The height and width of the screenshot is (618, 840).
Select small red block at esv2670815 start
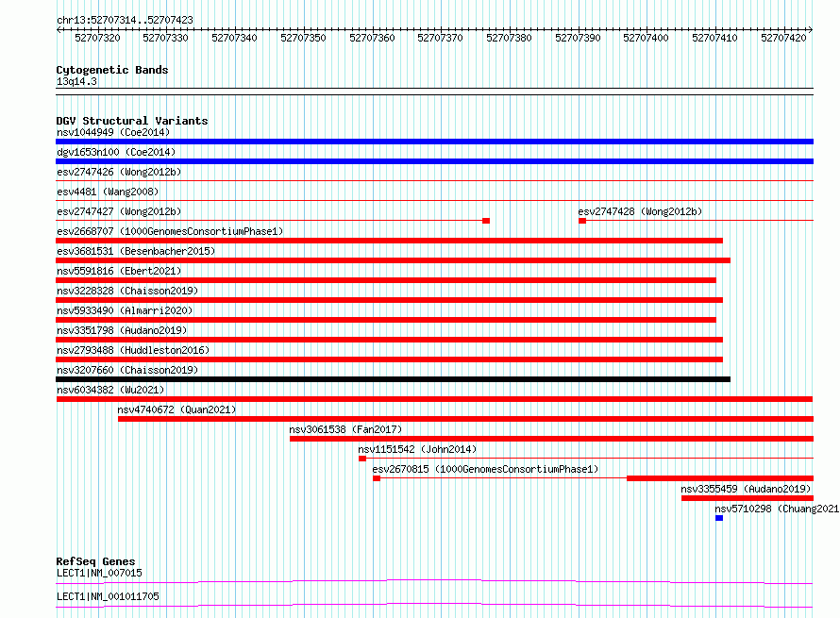pyautogui.click(x=377, y=478)
